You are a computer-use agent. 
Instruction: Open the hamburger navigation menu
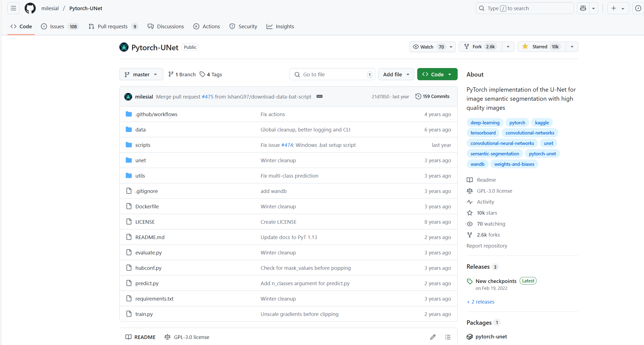[x=13, y=8]
